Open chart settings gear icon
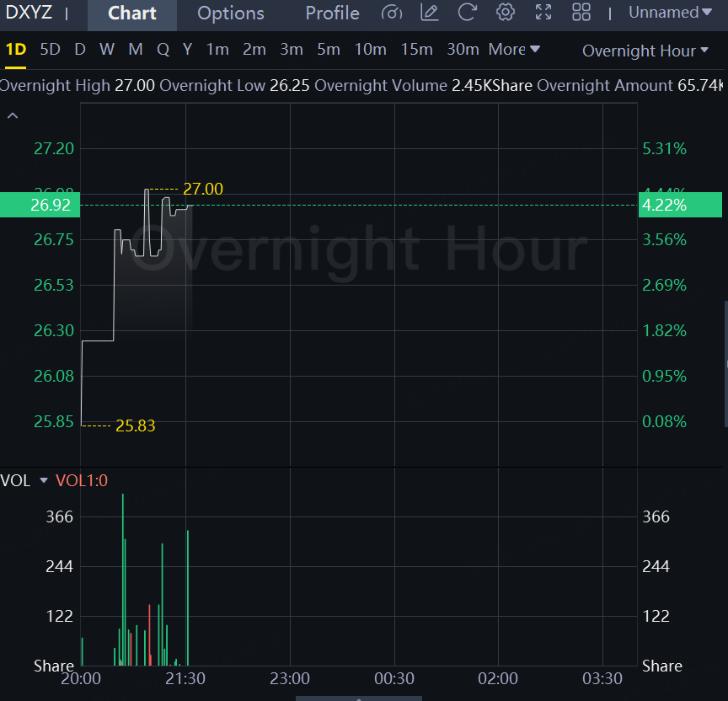Image resolution: width=728 pixels, height=701 pixels. tap(506, 13)
